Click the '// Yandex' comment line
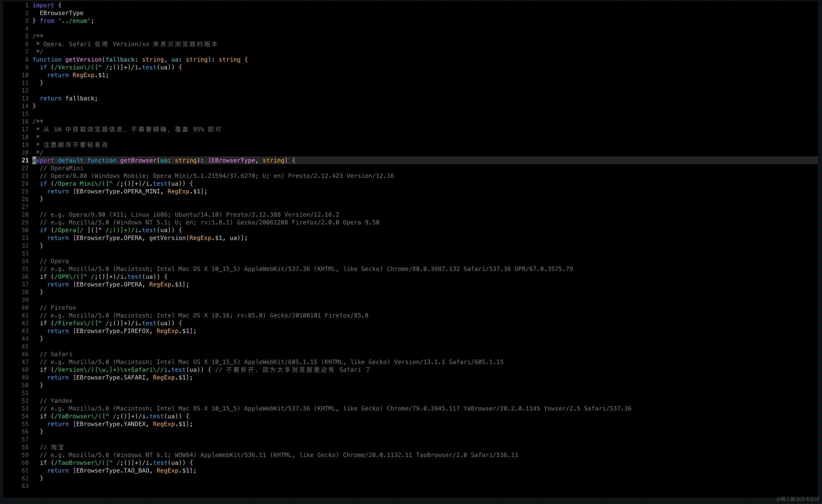The image size is (822, 504). pyautogui.click(x=56, y=401)
